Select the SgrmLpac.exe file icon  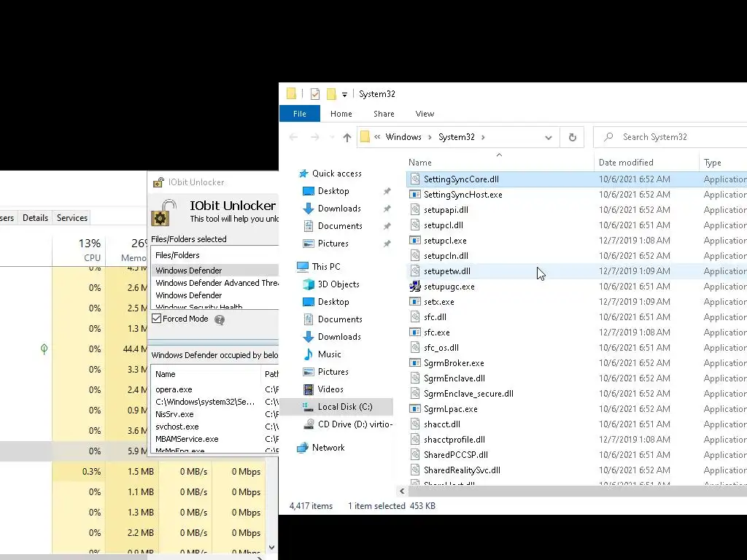click(x=415, y=408)
